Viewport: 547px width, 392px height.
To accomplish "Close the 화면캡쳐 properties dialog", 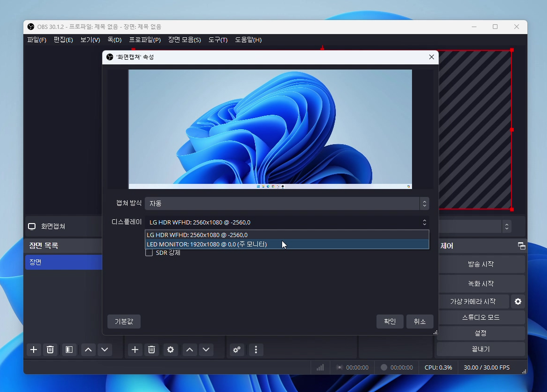I will [x=432, y=57].
